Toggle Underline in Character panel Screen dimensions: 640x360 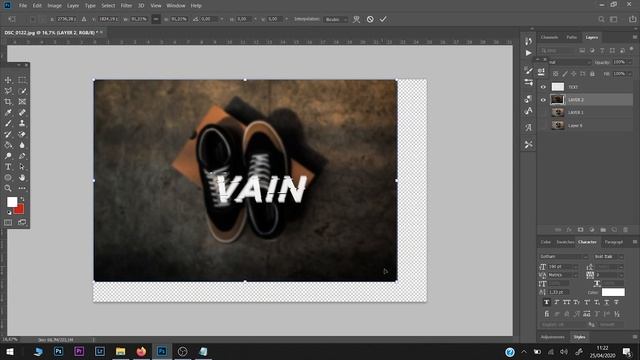click(607, 302)
